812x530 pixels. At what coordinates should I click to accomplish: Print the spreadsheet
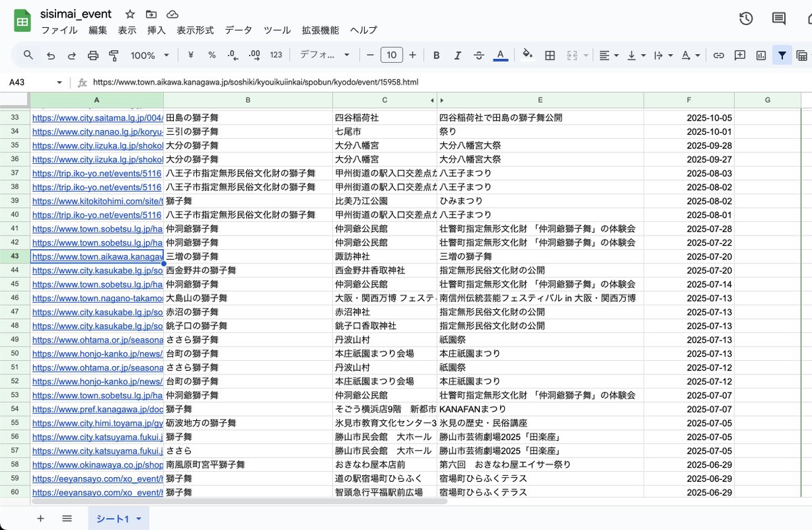[93, 55]
